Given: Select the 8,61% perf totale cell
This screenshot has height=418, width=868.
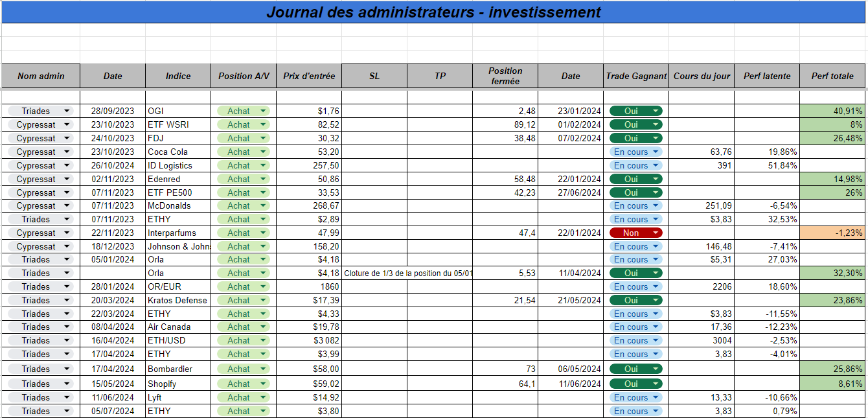Looking at the screenshot, I should 832,384.
